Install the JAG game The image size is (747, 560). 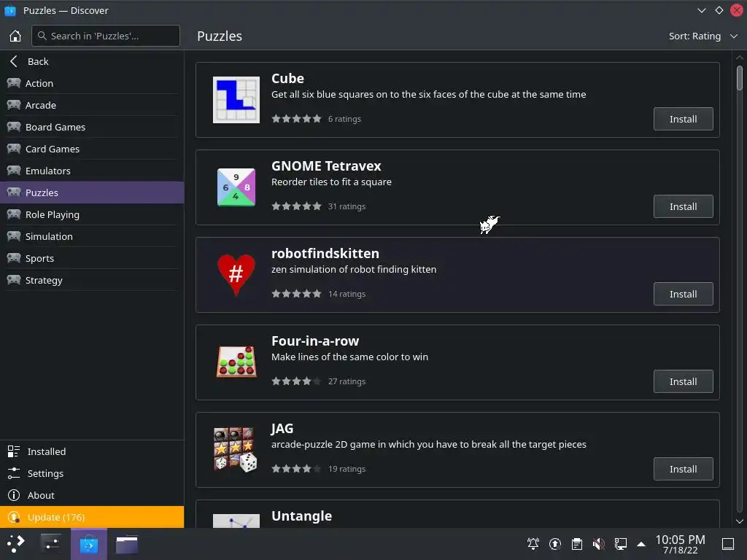point(683,469)
